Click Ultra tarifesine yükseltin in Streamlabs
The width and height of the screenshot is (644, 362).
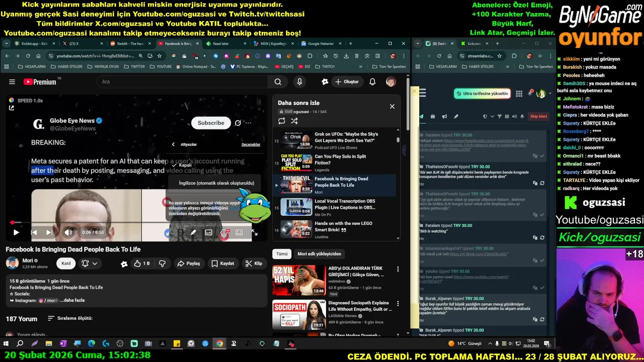click(482, 94)
